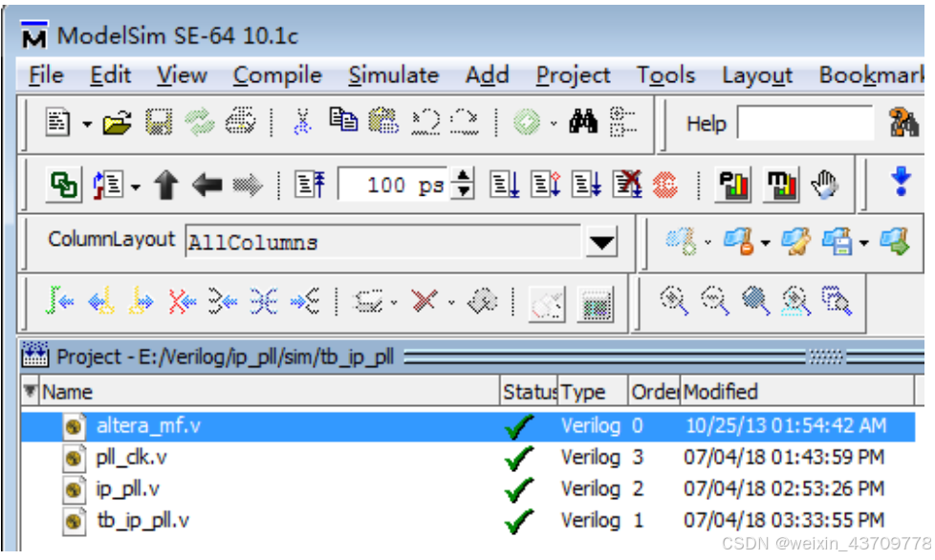Click the Copy icon
Image resolution: width=935 pixels, height=560 pixels.
coord(343,121)
